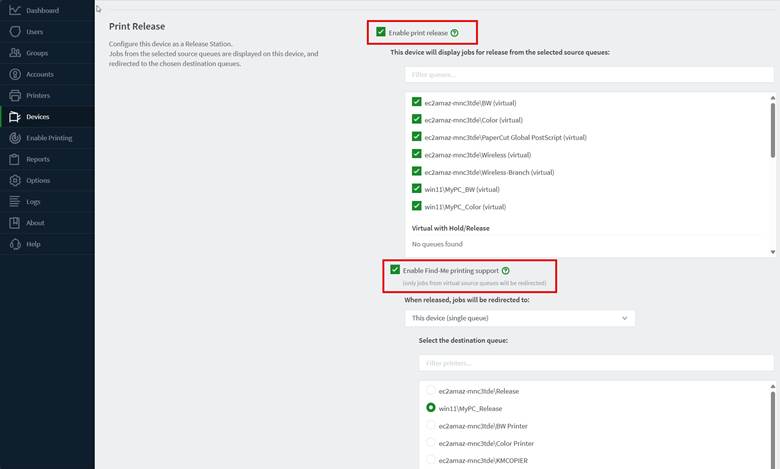Navigate to Accounts
The image size is (780, 469).
(47, 74)
